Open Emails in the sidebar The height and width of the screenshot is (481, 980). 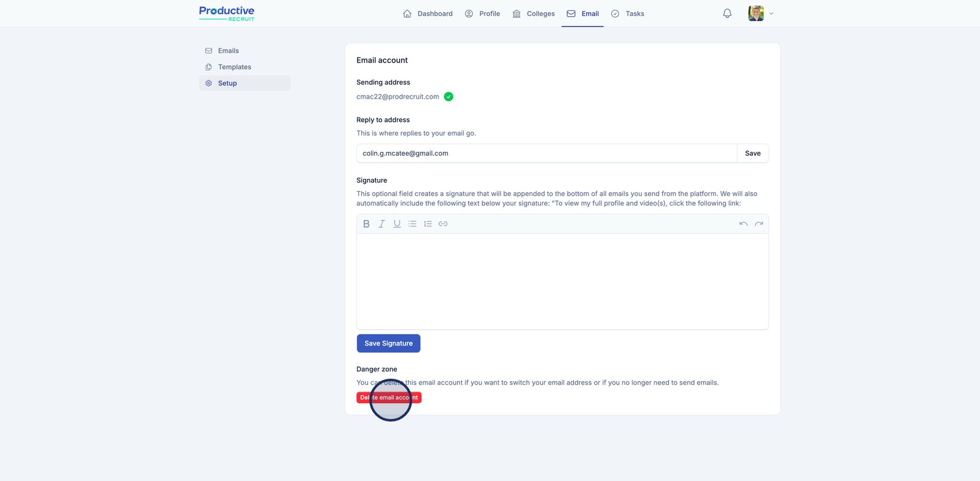[245, 51]
